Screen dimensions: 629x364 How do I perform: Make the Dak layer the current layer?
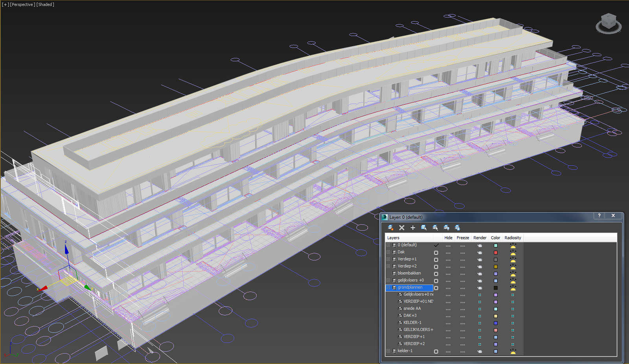pyautogui.click(x=436, y=252)
